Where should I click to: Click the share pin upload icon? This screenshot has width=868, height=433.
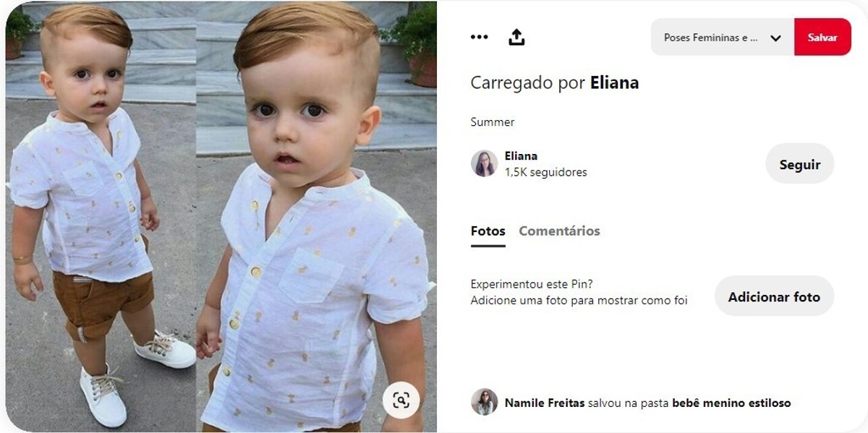[516, 37]
